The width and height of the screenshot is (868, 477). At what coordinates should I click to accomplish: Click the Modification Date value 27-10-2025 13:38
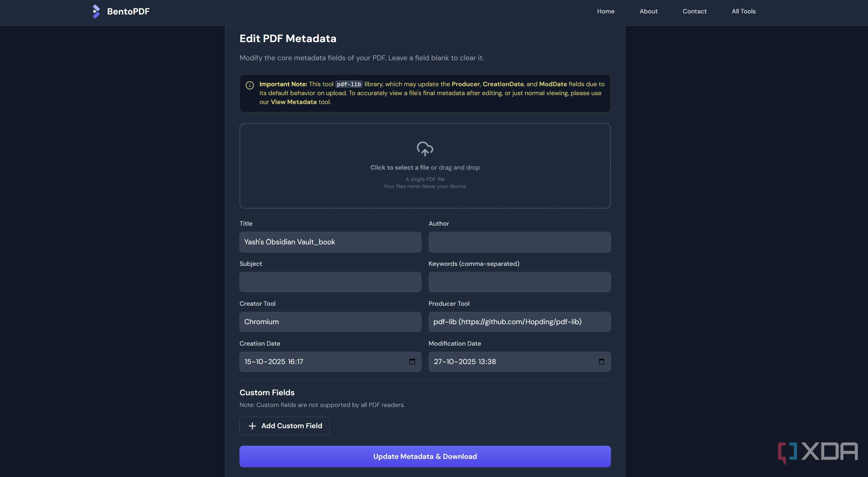[465, 362]
